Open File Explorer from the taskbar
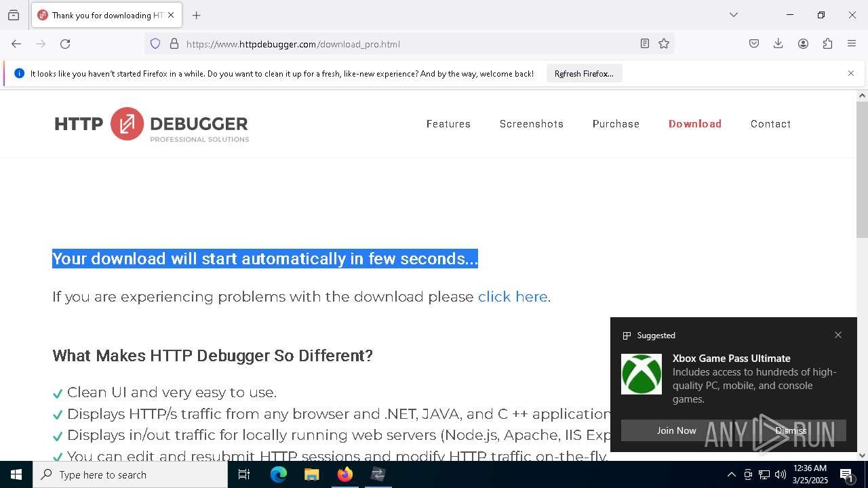Screen dimensions: 868x488 [x=312, y=474]
